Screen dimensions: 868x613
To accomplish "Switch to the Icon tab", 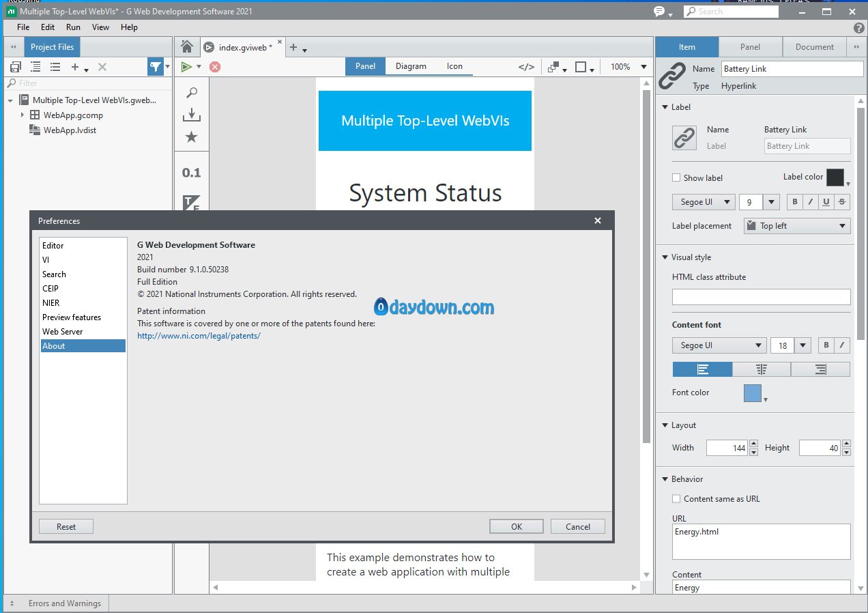I will point(454,66).
